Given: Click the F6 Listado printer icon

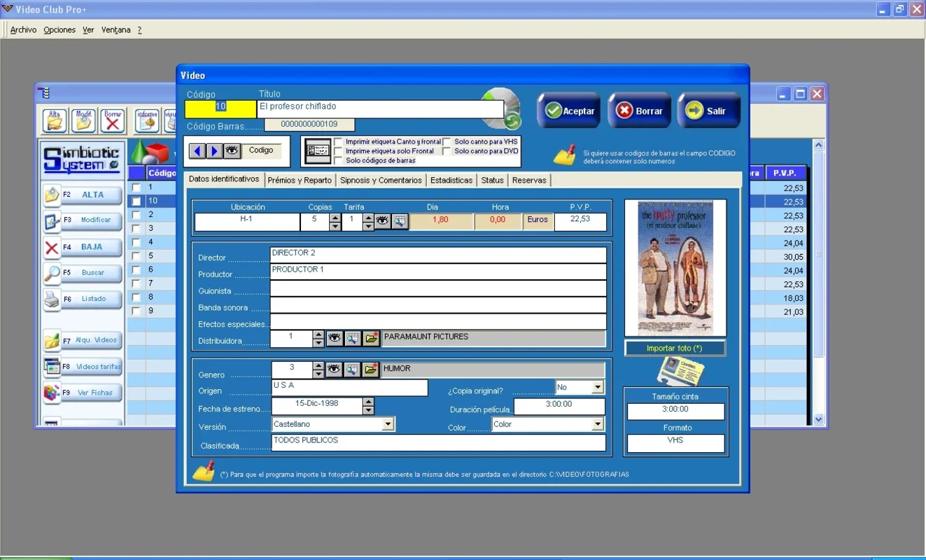Looking at the screenshot, I should [52, 300].
